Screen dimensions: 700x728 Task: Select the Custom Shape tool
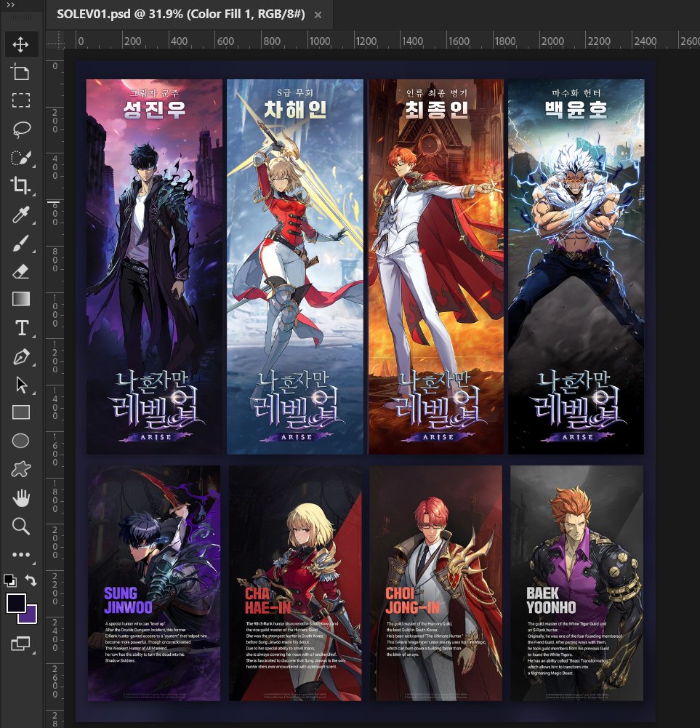coord(21,469)
